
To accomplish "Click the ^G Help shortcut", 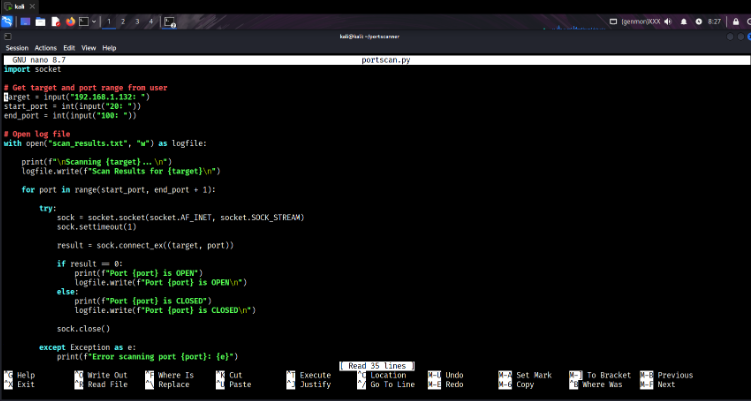I will 19,375.
